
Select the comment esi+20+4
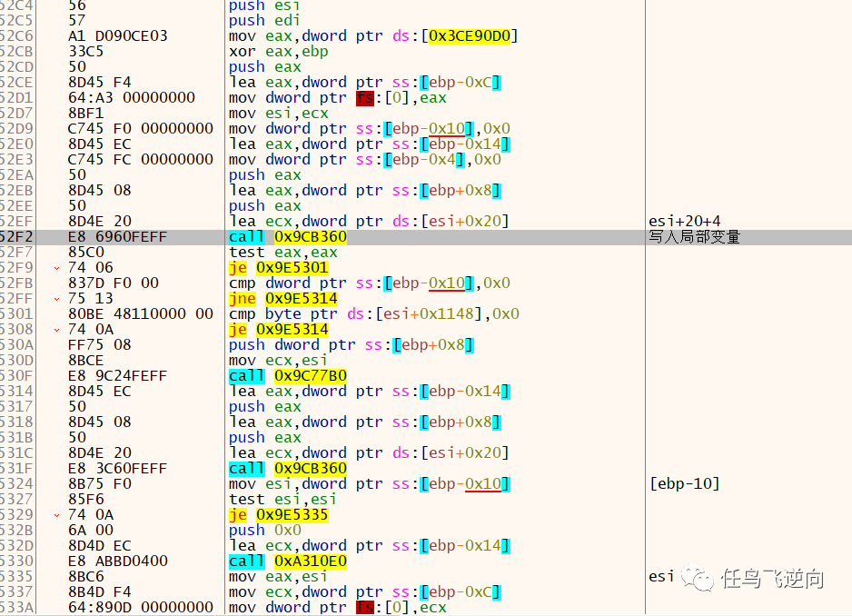pos(685,222)
